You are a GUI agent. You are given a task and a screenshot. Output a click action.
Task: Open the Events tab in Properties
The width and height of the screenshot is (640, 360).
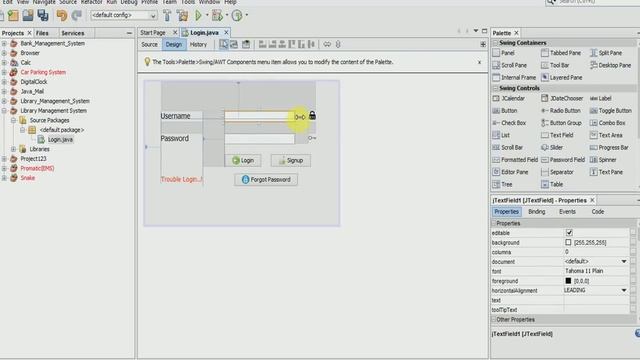click(x=567, y=212)
